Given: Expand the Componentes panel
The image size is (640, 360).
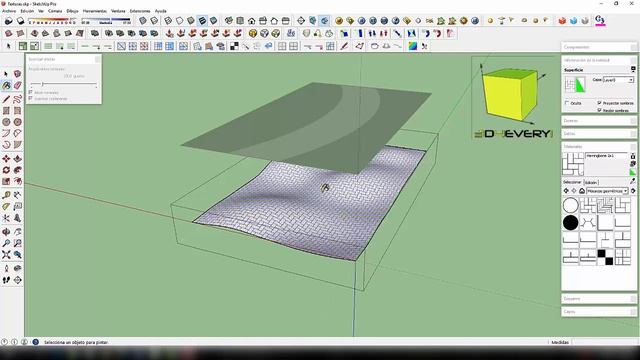Looking at the screenshot, I should point(599,47).
